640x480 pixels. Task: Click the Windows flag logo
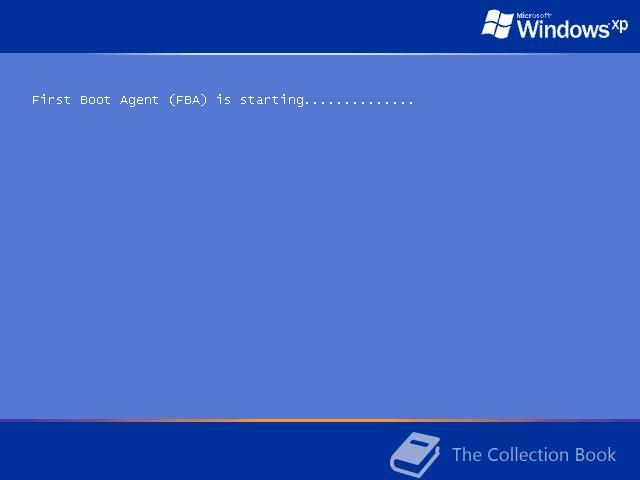click(498, 24)
